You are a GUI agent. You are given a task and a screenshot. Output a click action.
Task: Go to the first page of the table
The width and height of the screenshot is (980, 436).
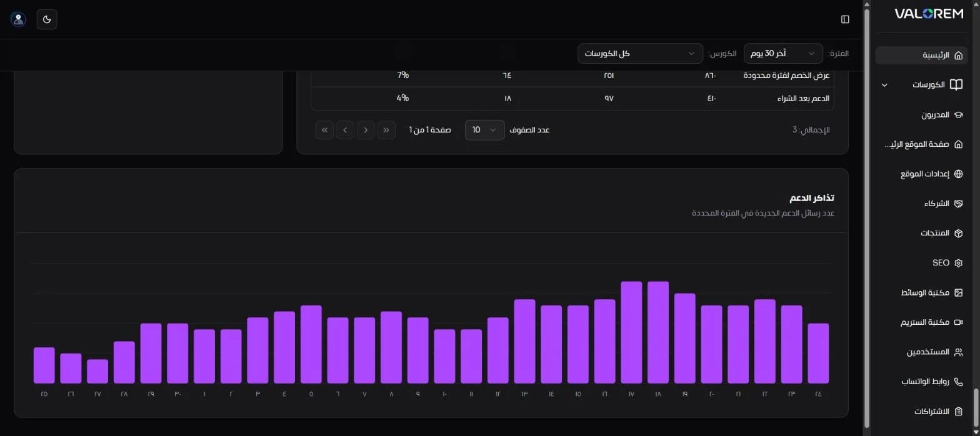tap(386, 130)
